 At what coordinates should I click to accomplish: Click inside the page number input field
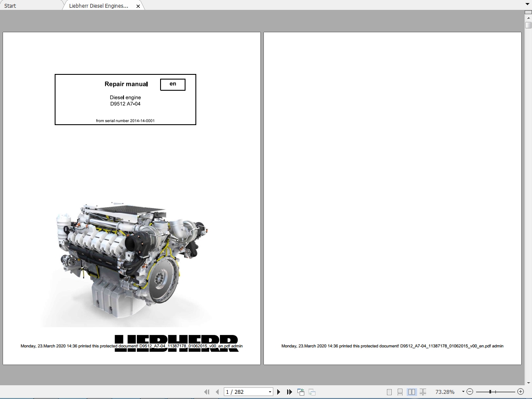point(241,392)
